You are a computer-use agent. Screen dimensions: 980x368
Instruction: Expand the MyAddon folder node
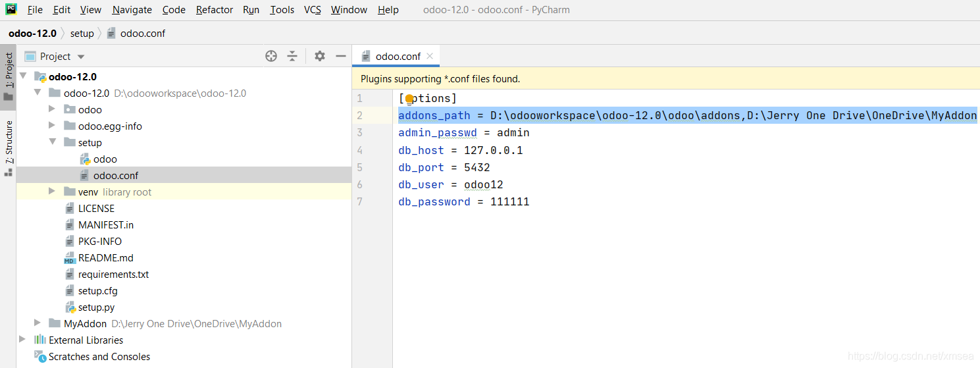click(38, 323)
